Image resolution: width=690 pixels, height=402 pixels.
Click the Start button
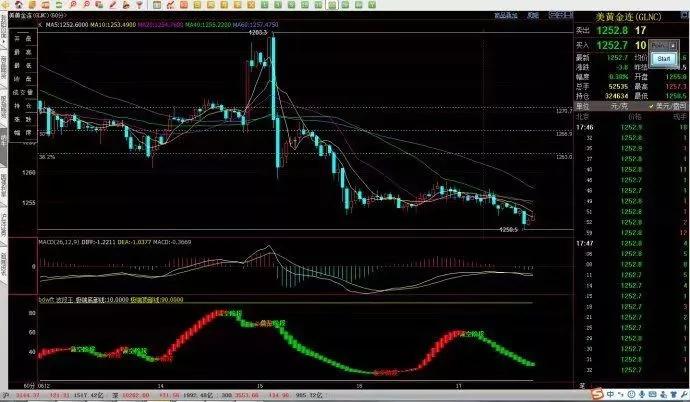[664, 58]
